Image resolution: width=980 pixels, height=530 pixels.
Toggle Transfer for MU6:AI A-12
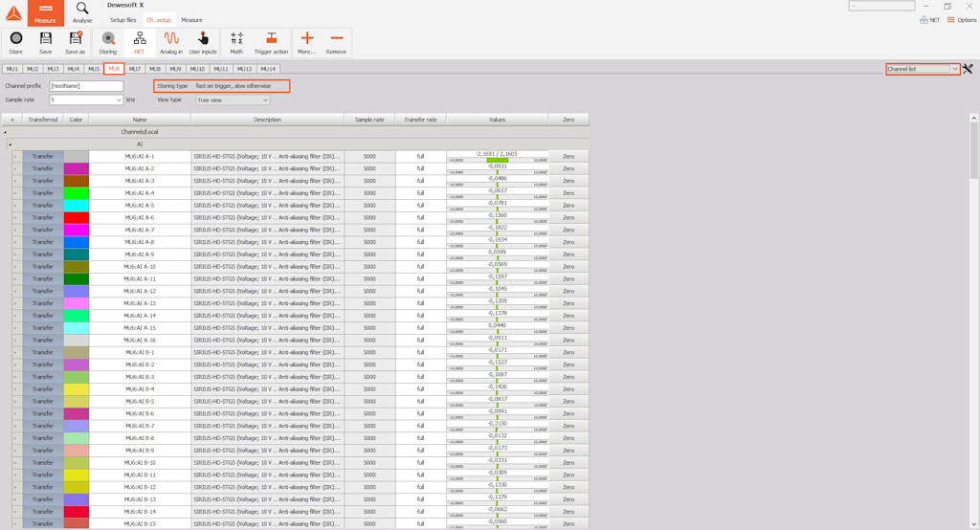42,291
